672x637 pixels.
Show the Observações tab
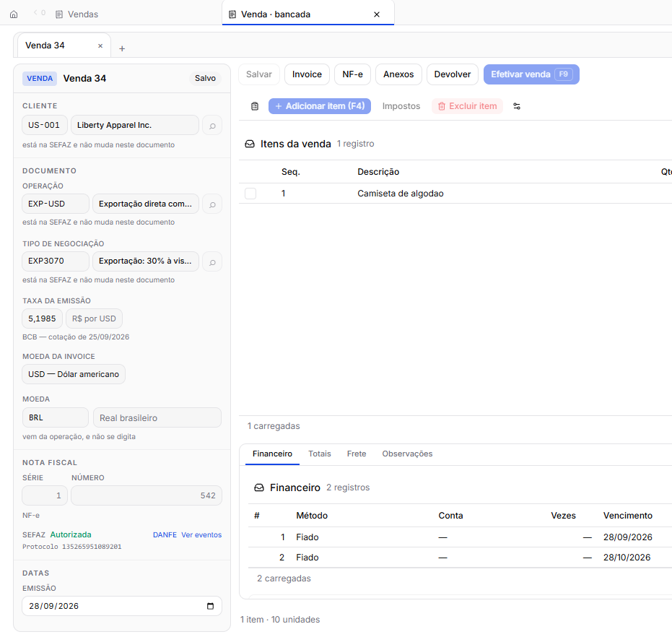[x=407, y=454]
